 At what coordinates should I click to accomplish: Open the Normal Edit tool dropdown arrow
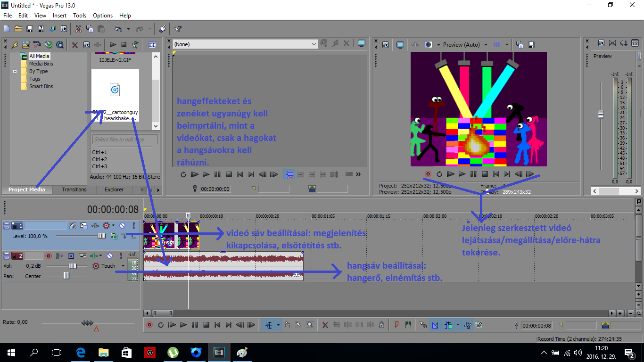(278, 325)
